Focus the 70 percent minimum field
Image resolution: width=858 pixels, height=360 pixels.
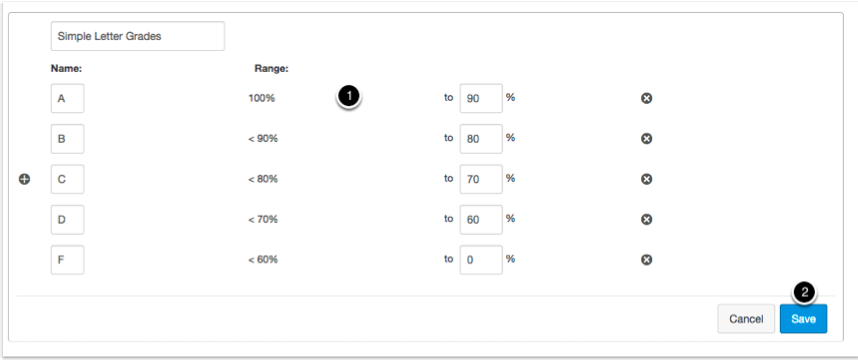tap(481, 179)
